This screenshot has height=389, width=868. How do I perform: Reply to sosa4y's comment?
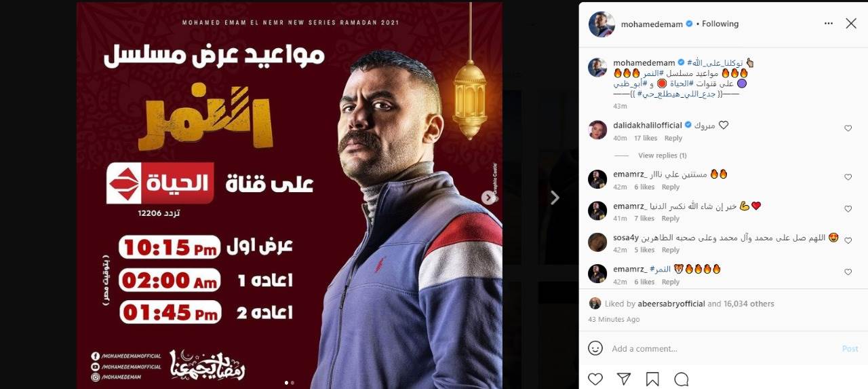[671, 250]
